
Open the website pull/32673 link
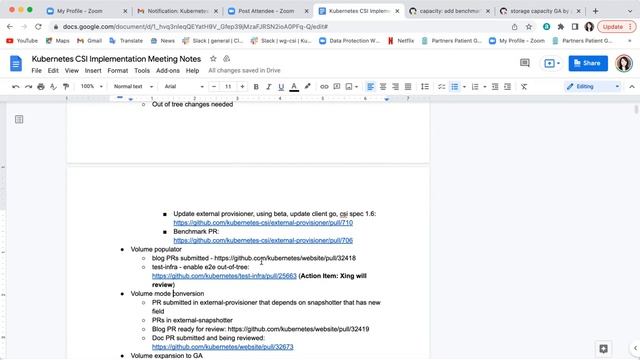pyautogui.click(x=222, y=347)
